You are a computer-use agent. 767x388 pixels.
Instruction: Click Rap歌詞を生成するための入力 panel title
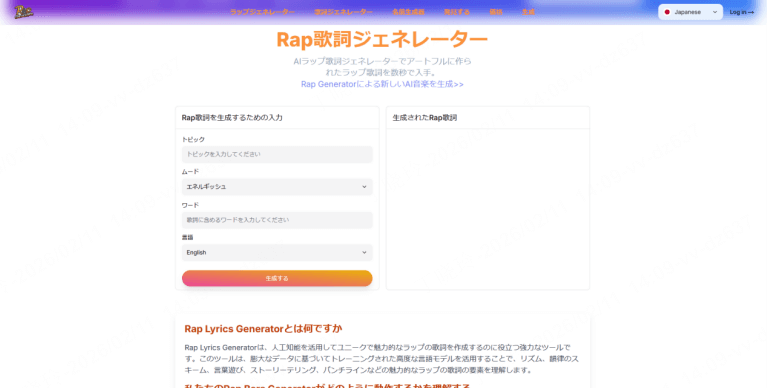point(232,118)
